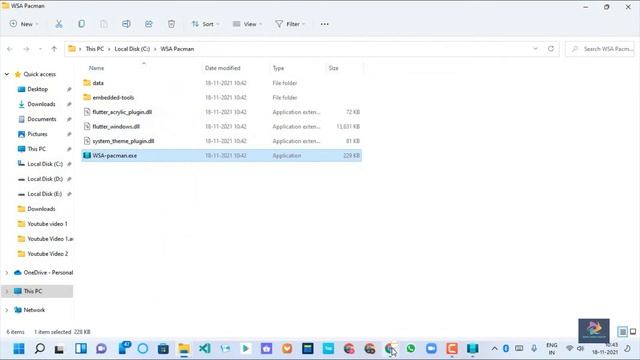Open Desktop in Quick access
640x360 pixels.
(38, 89)
